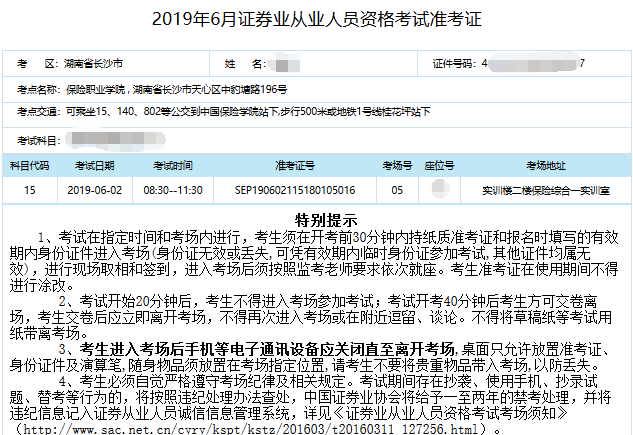Click the exam date cell 2019-06-02
This screenshot has width=633, height=435.
pos(93,188)
